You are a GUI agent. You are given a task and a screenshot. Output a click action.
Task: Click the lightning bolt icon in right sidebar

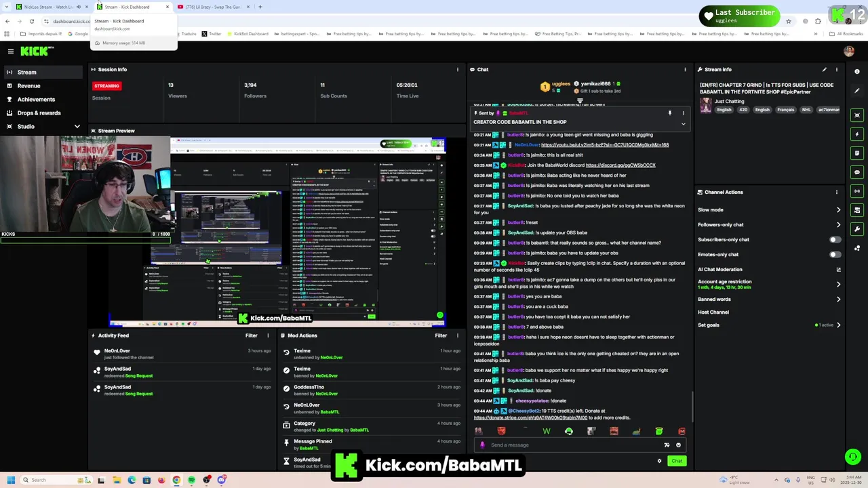pyautogui.click(x=857, y=134)
